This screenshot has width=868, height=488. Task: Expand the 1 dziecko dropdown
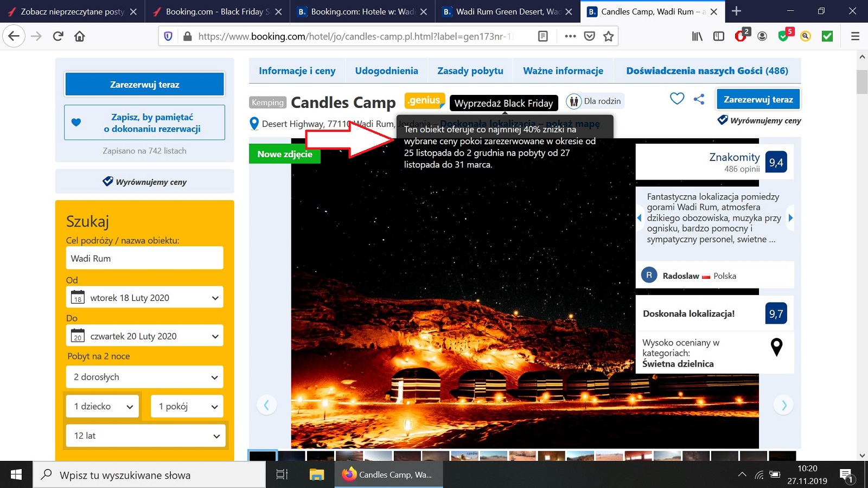coord(103,406)
